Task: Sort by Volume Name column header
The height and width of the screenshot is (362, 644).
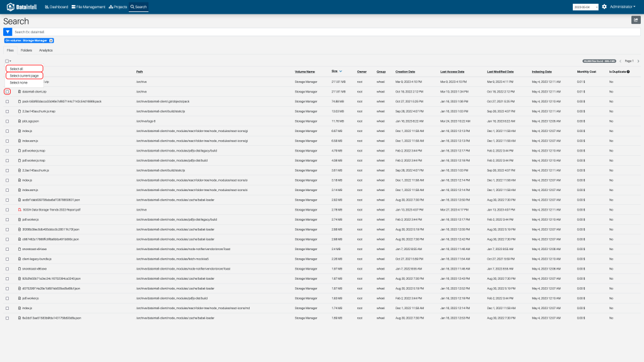Action: 305,72
